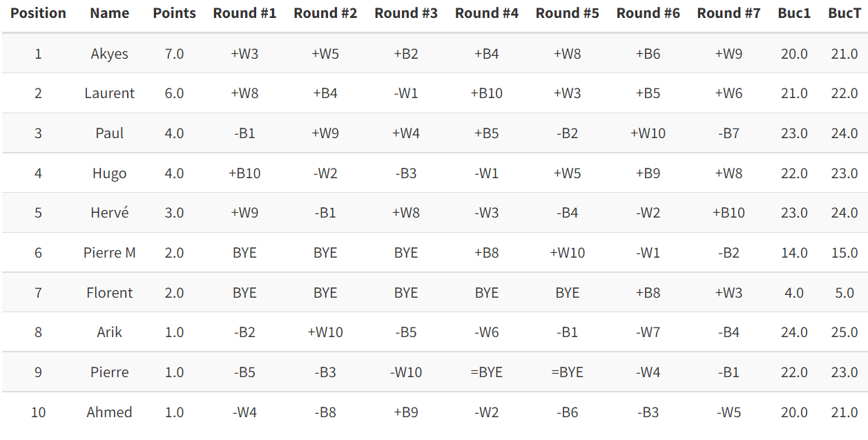Viewport: 868px width, 440px height.
Task: Select Hugo's Round #1 result +B10
Action: pos(244,173)
